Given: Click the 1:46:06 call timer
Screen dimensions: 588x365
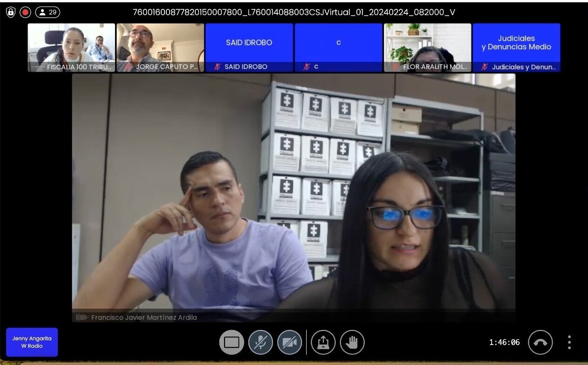Looking at the screenshot, I should tap(504, 343).
